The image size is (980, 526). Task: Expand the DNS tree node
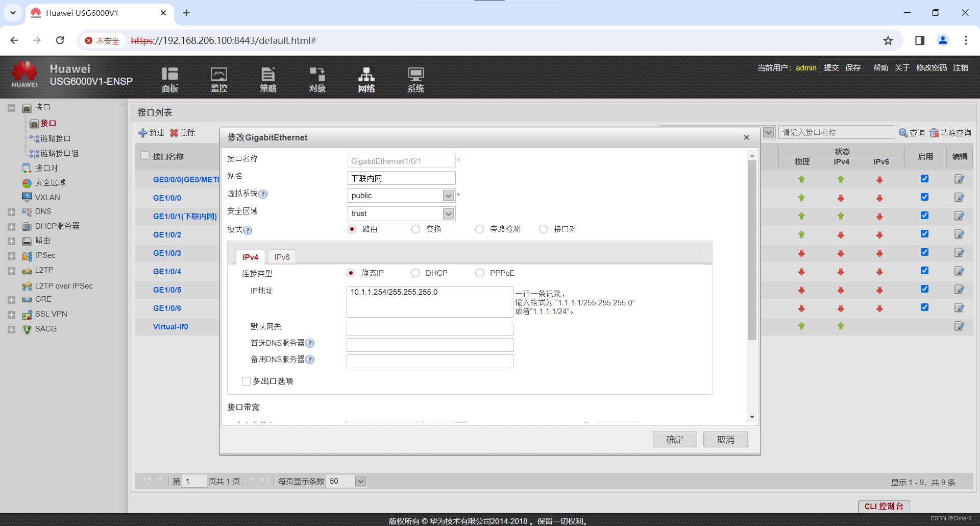point(11,212)
